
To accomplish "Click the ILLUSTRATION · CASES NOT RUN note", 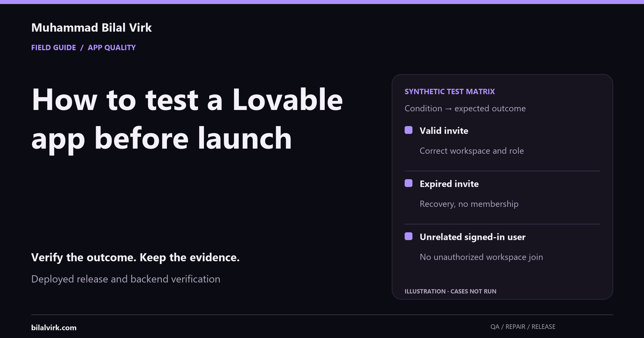I will (450, 291).
